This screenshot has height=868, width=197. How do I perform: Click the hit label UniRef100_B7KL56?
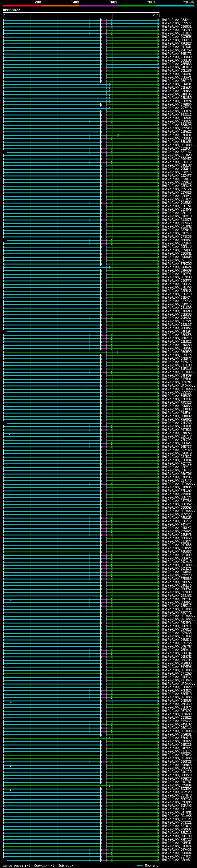click(x=177, y=433)
